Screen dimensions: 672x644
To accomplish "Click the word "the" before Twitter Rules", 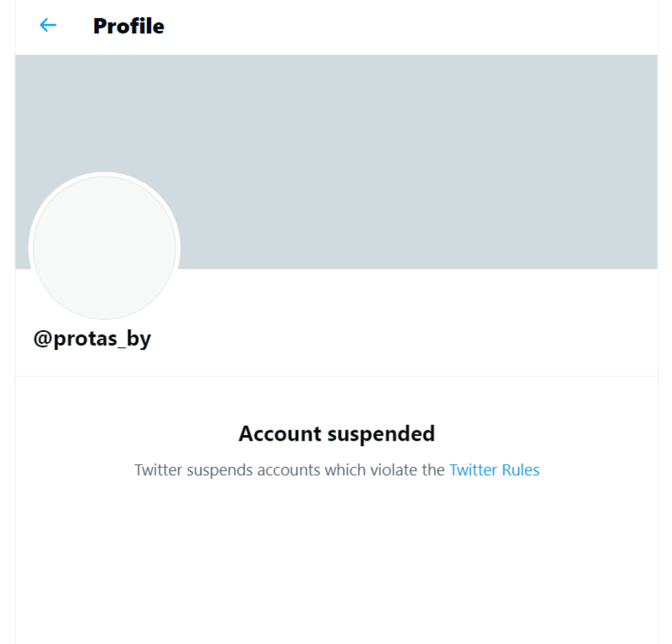I will (433, 470).
